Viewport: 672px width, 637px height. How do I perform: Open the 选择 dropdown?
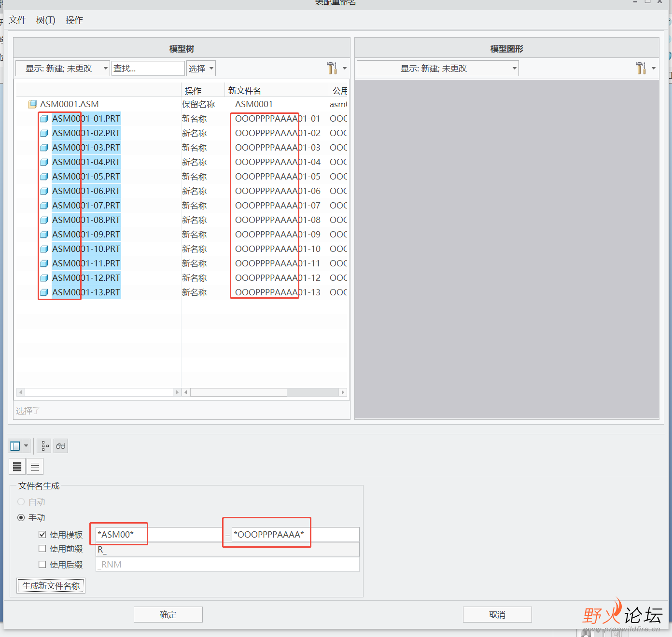point(201,69)
